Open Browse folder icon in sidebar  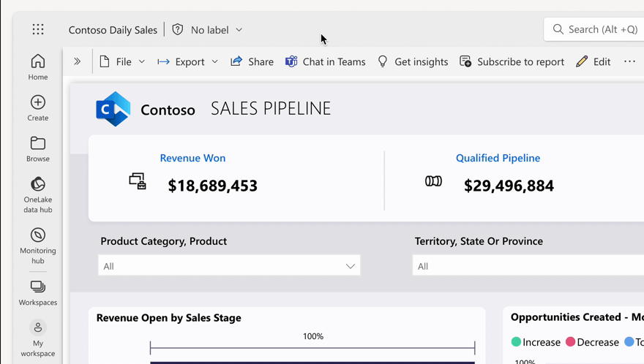click(x=38, y=143)
